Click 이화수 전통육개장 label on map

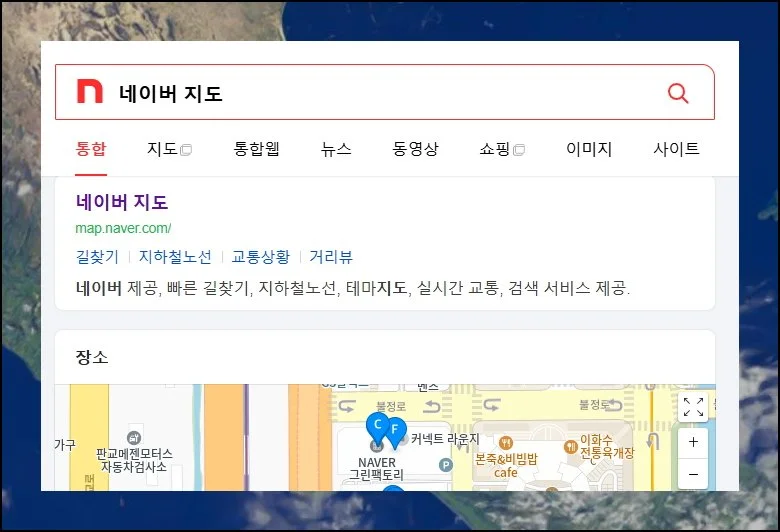coord(607,446)
